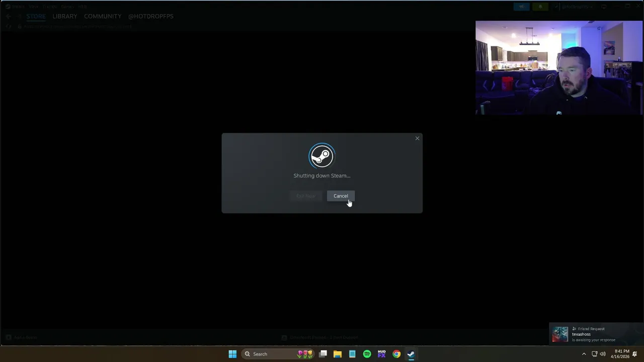Click the tulip search highlight icon
The height and width of the screenshot is (362, 644).
coord(305,354)
